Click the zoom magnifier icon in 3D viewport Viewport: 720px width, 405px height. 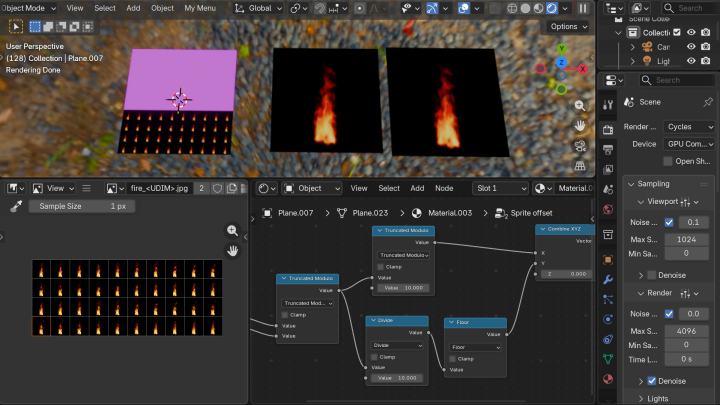(x=580, y=105)
